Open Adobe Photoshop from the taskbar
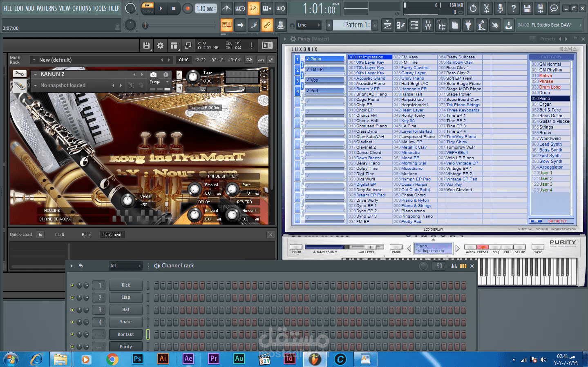This screenshot has height=367, width=588. pyautogui.click(x=137, y=359)
